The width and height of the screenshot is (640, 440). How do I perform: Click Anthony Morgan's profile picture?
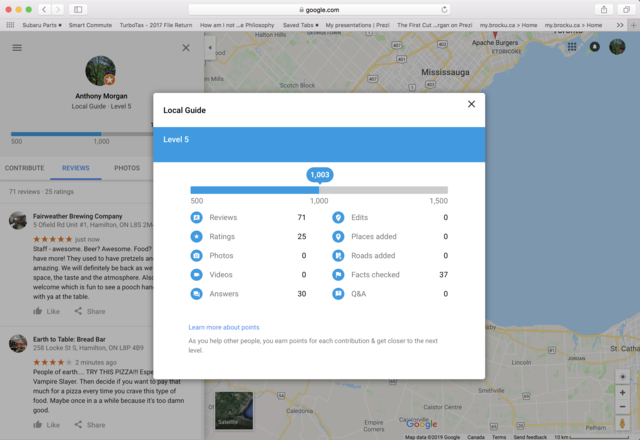[x=100, y=71]
